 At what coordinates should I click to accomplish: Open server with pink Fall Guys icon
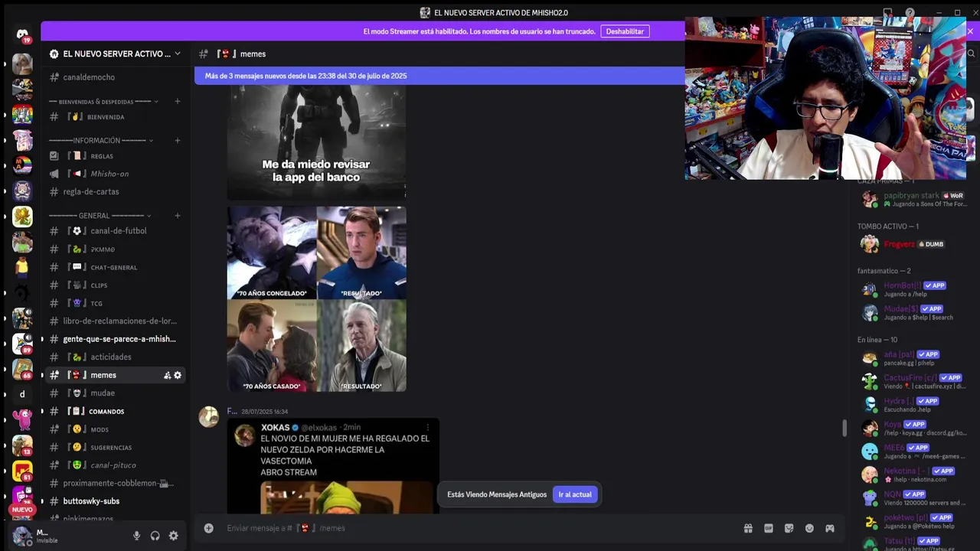22,419
